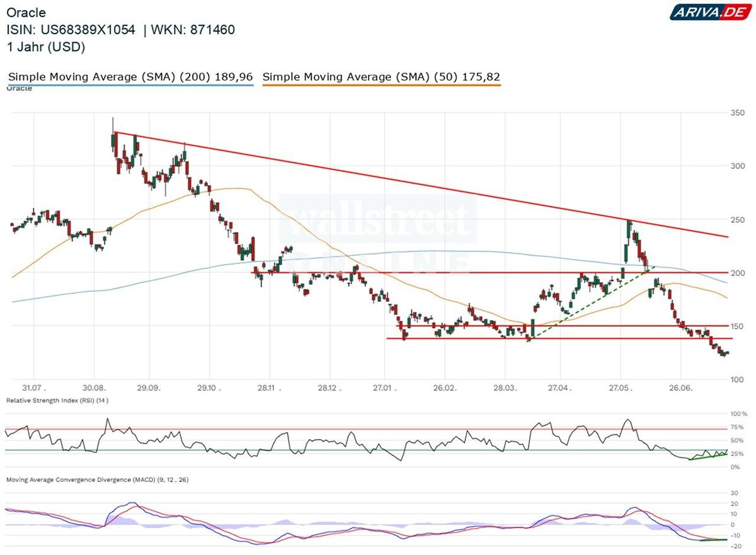Click the RSI 25% scale label
This screenshot has width=756, height=555.
pos(738,454)
